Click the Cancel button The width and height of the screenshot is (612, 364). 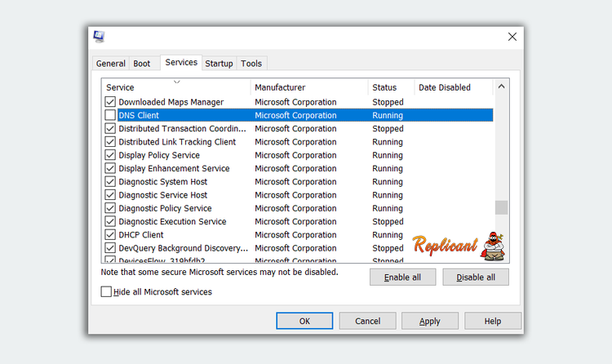point(368,321)
